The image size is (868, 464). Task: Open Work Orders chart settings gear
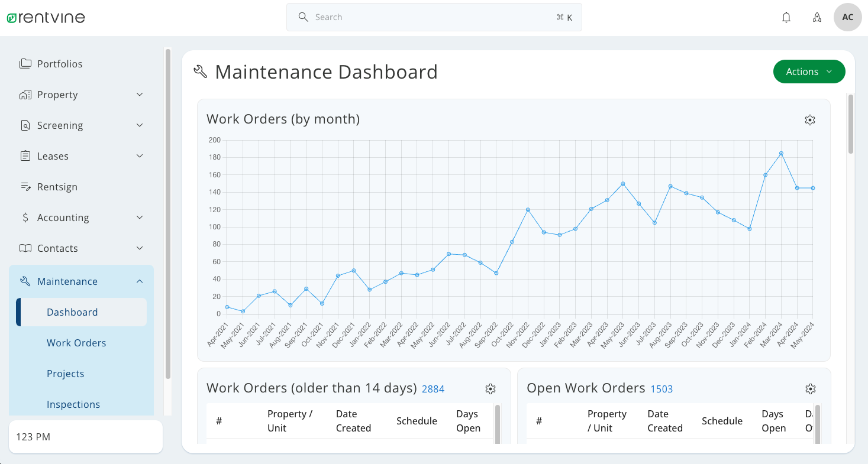810,119
